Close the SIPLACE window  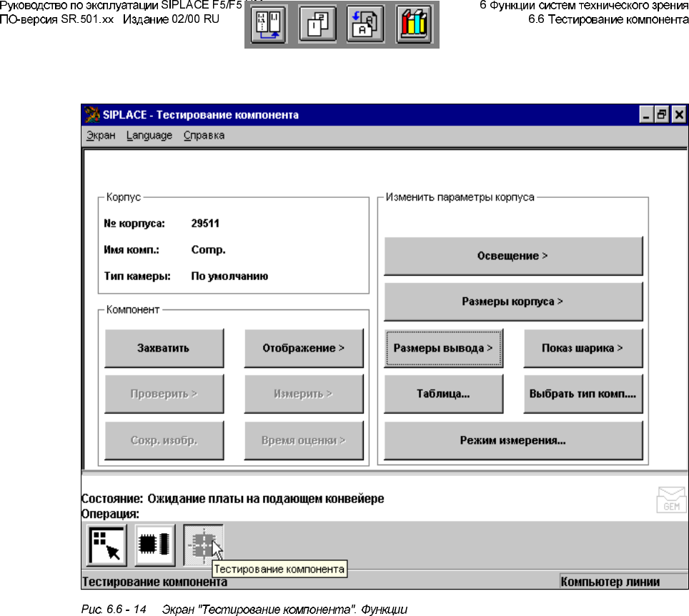[x=679, y=114]
